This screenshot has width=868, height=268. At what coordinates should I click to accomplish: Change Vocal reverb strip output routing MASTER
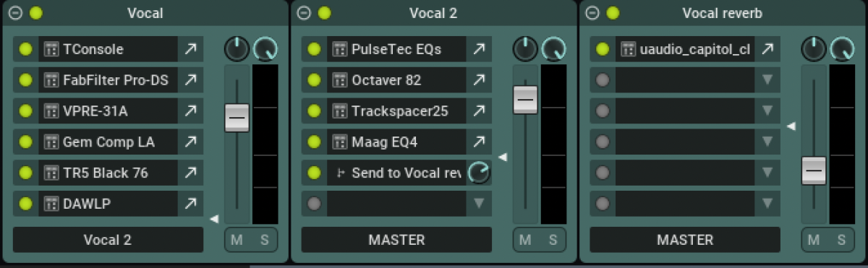[685, 240]
